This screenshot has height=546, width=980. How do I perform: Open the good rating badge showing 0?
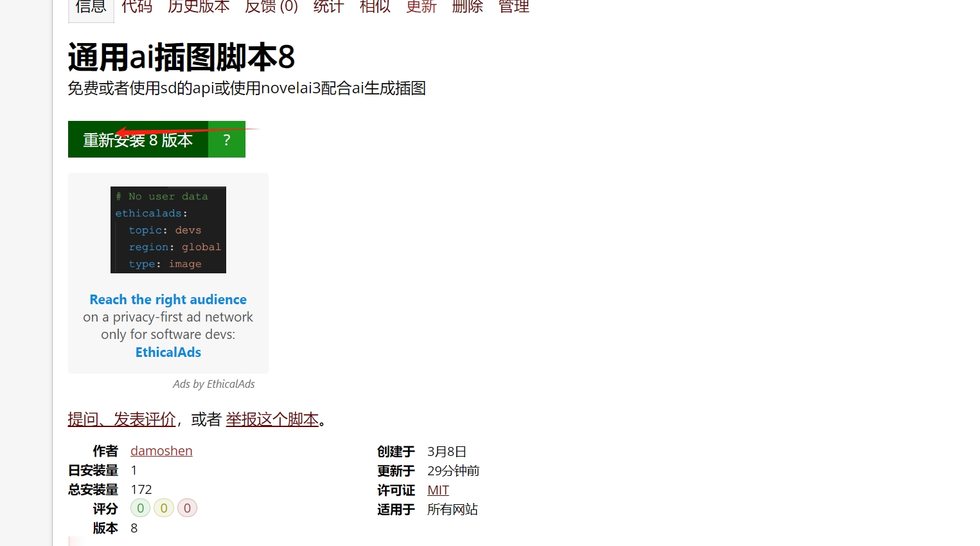(x=140, y=507)
